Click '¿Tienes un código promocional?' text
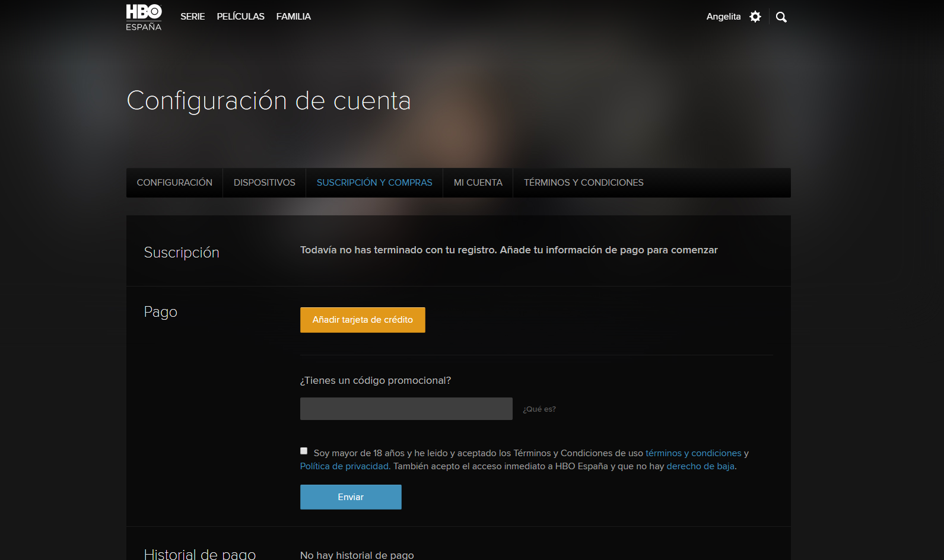This screenshot has height=560, width=944. point(376,380)
